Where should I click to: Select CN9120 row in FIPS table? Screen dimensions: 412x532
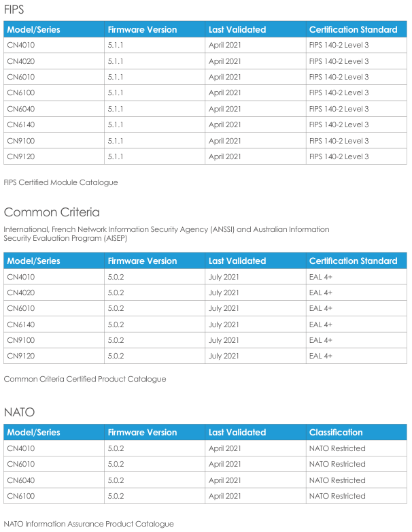tap(205, 156)
